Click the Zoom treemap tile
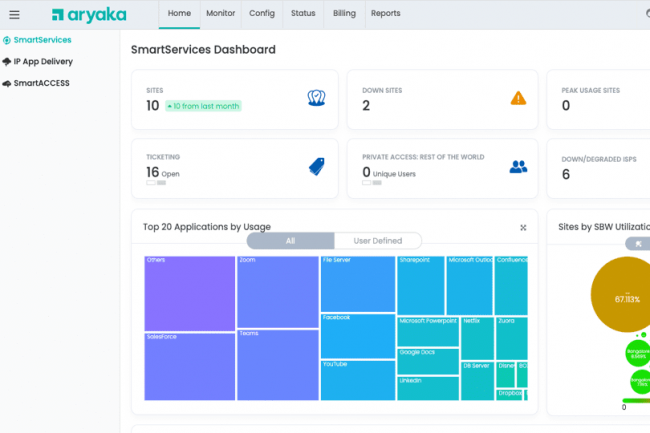 click(278, 292)
